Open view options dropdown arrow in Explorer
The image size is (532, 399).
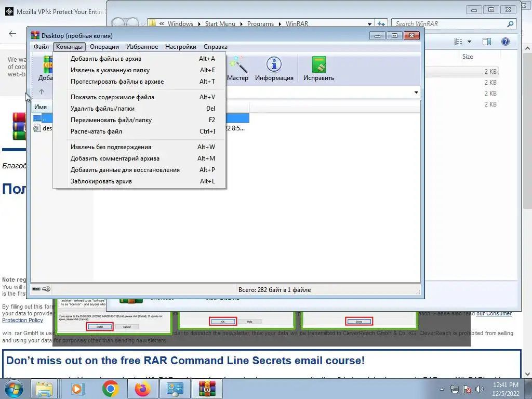click(x=469, y=42)
